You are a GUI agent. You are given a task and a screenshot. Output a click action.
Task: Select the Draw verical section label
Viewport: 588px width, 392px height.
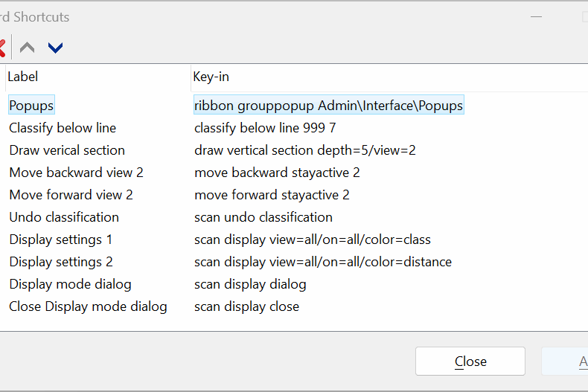click(x=67, y=150)
